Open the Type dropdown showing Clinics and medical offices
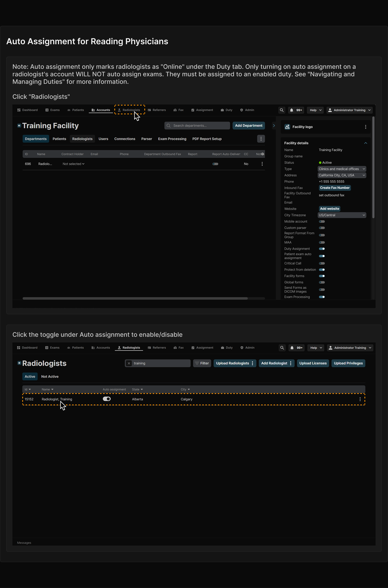 342,169
